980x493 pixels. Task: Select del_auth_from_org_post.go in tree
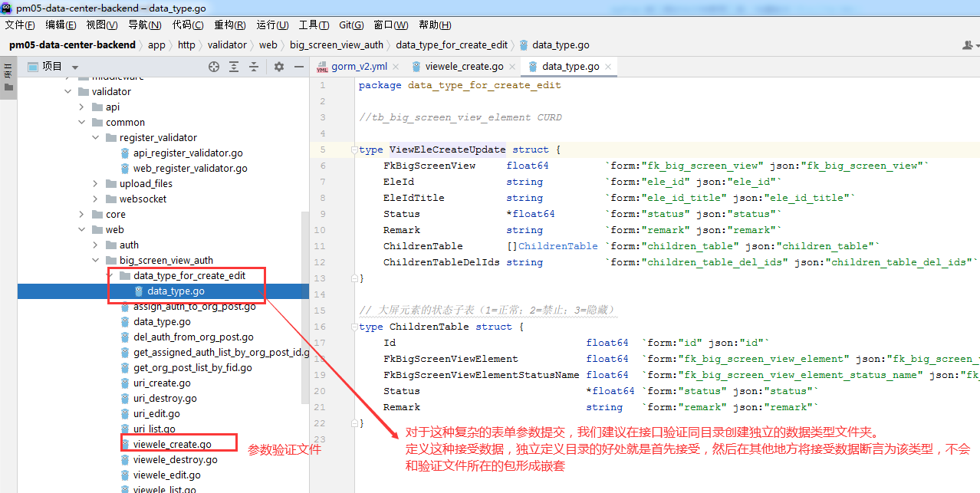tap(193, 337)
